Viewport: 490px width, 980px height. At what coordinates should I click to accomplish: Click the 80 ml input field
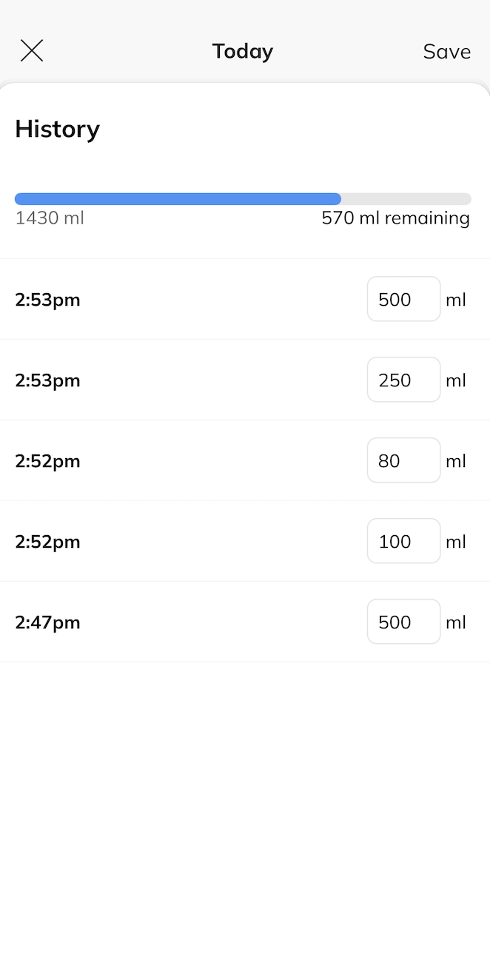point(403,460)
